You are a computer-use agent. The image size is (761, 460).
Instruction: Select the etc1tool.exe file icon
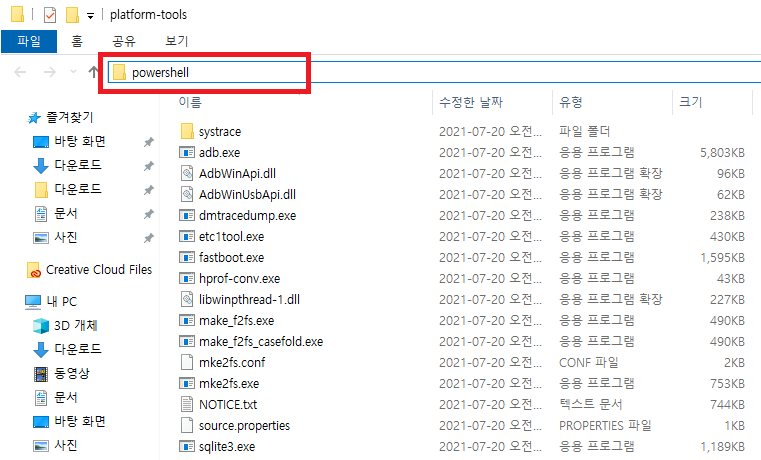click(x=187, y=236)
